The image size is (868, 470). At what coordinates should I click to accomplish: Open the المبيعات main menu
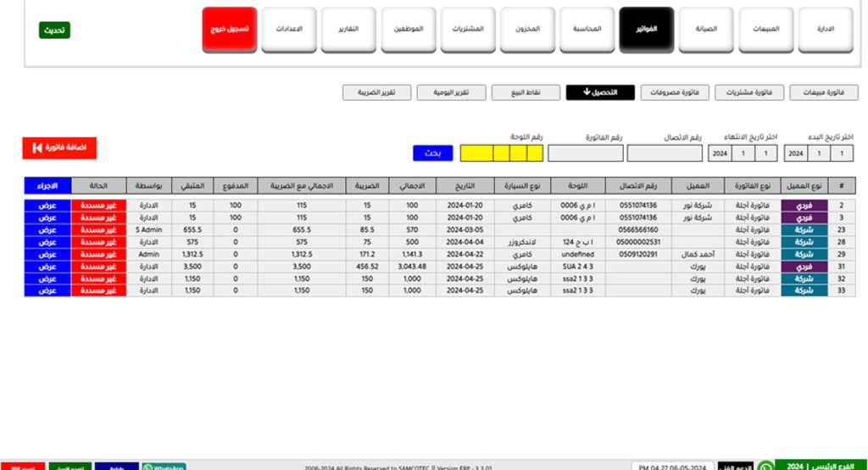766,30
